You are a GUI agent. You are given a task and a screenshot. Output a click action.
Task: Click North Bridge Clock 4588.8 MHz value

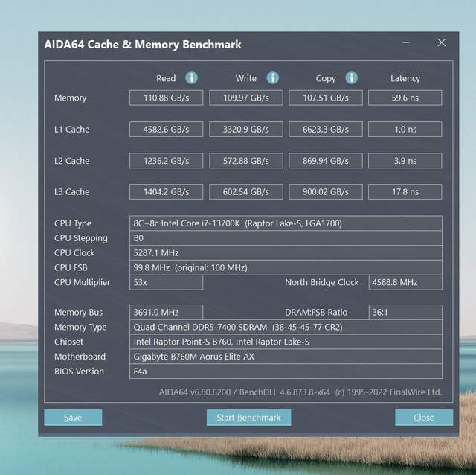[x=405, y=283]
